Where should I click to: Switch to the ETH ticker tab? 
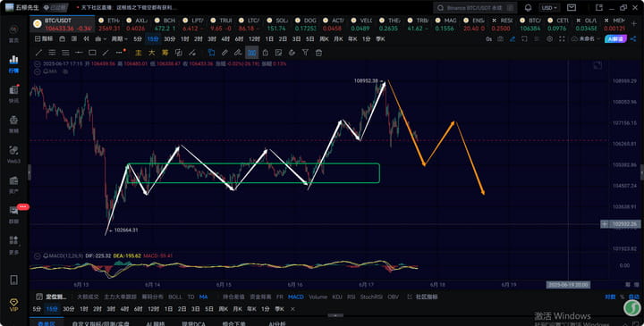point(110,24)
